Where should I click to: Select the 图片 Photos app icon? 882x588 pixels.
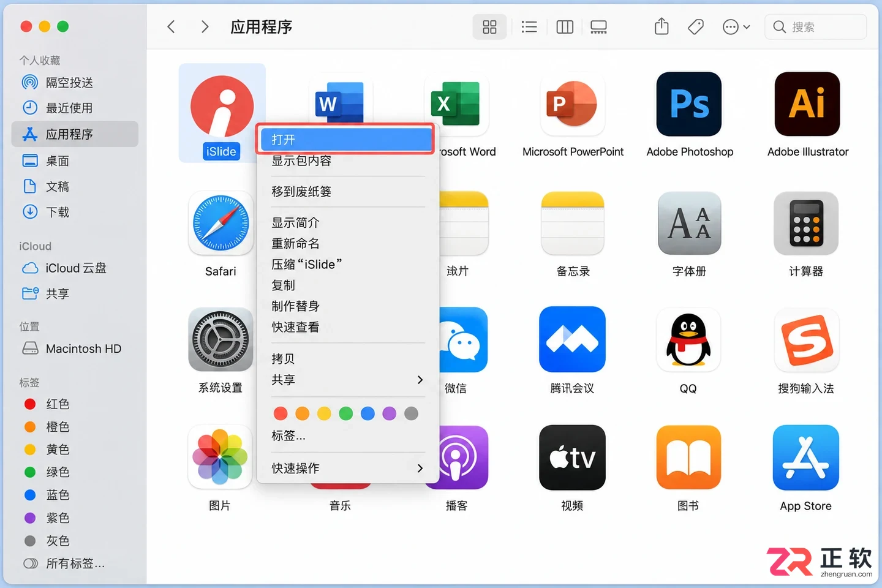(x=220, y=457)
